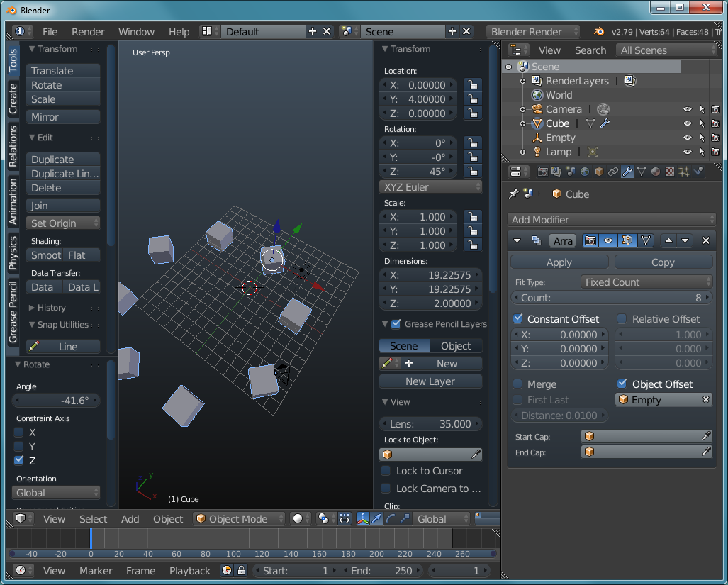Add a new scene with the plus icon

tap(452, 31)
